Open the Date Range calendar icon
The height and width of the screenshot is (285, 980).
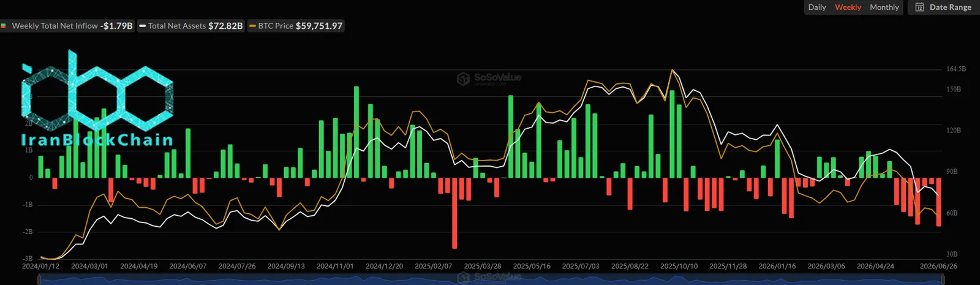[x=919, y=7]
